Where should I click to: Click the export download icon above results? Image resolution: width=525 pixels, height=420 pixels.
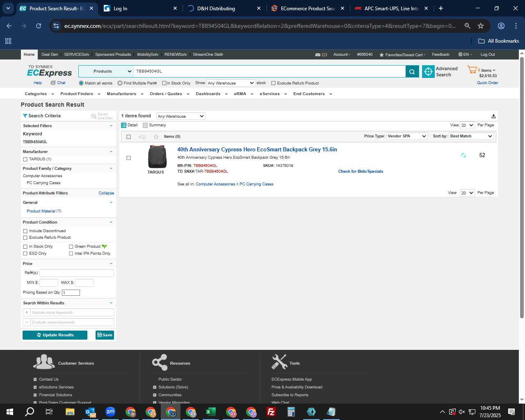click(493, 116)
